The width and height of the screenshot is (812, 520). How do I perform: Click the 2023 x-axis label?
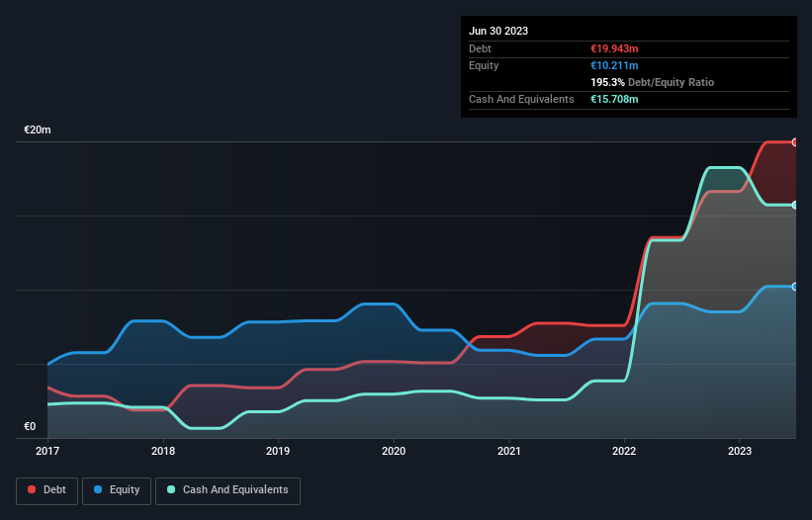[x=740, y=451]
